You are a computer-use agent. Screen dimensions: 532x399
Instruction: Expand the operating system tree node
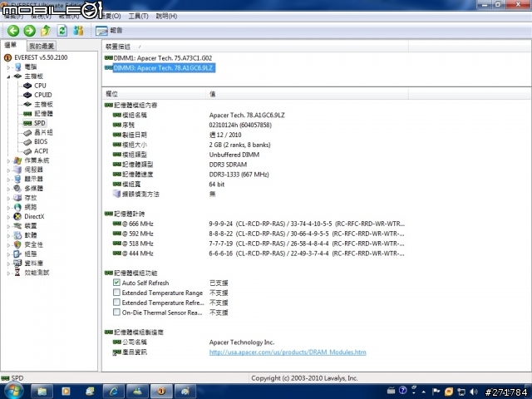pyautogui.click(x=8, y=160)
